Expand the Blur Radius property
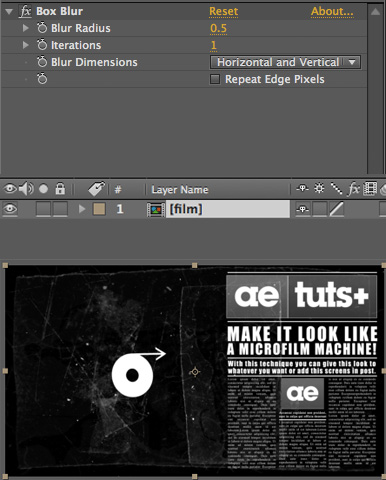The height and width of the screenshot is (480, 386). tap(25, 28)
